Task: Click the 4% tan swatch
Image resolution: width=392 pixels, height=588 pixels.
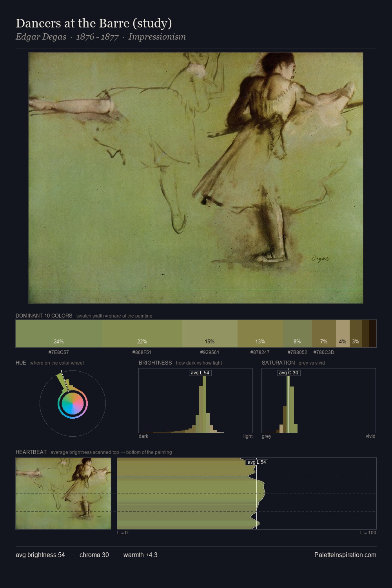Action: coord(343,334)
